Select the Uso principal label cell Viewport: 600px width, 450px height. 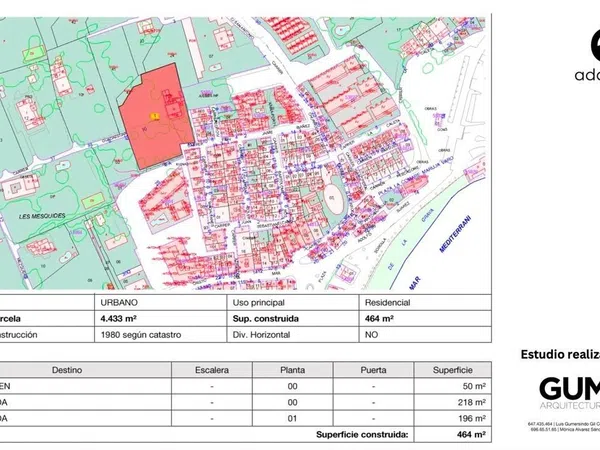[259, 301]
